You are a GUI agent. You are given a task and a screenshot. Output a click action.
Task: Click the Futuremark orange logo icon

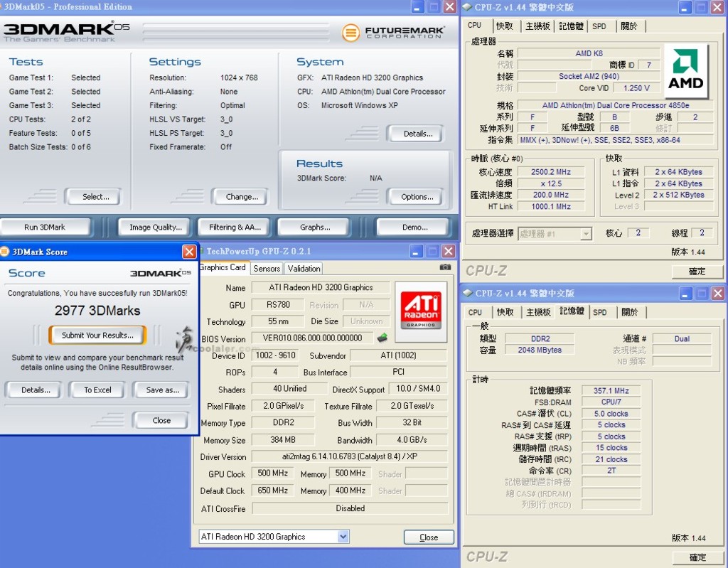(x=350, y=33)
